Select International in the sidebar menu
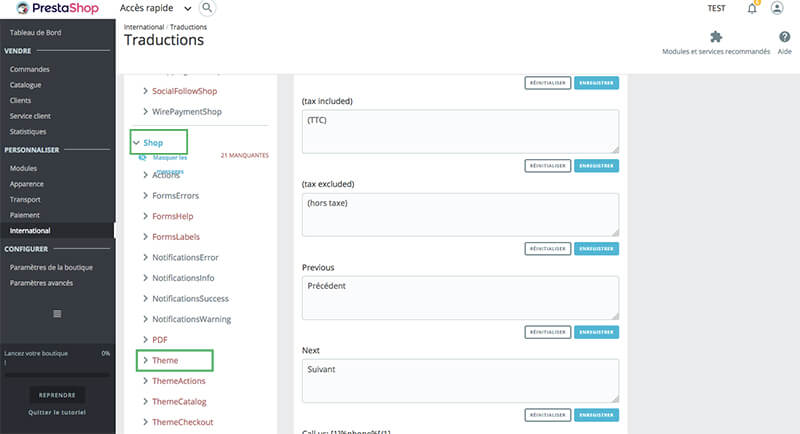The height and width of the screenshot is (434, 800). pyautogui.click(x=30, y=231)
